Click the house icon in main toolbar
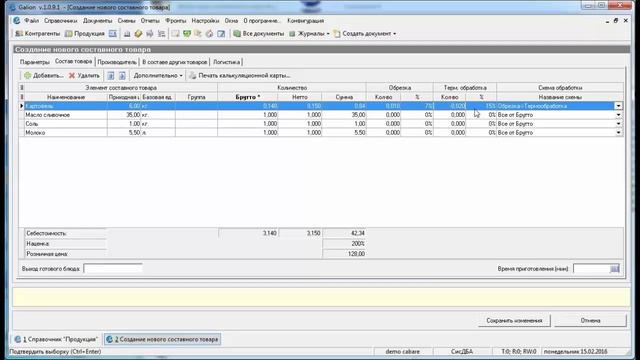640x360 pixels. point(209,34)
